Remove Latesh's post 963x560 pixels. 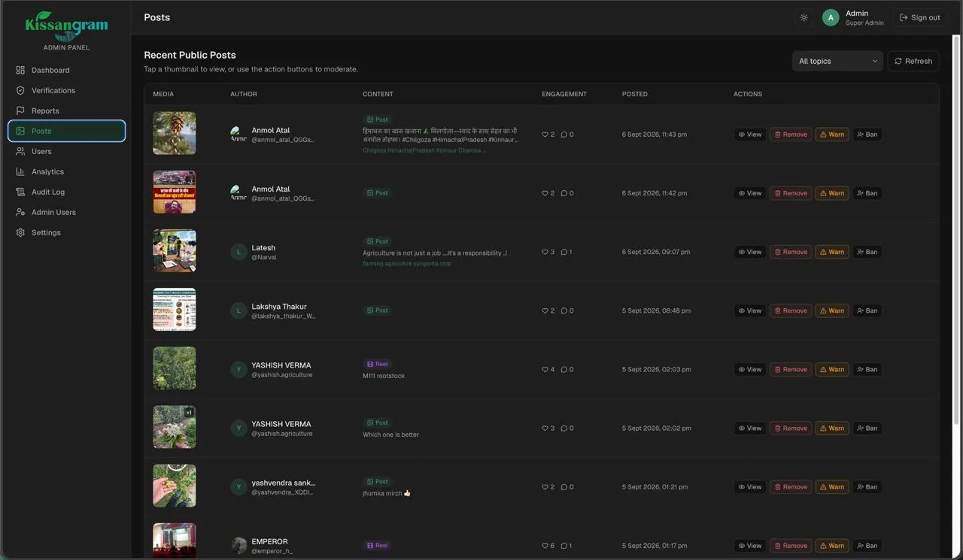791,252
